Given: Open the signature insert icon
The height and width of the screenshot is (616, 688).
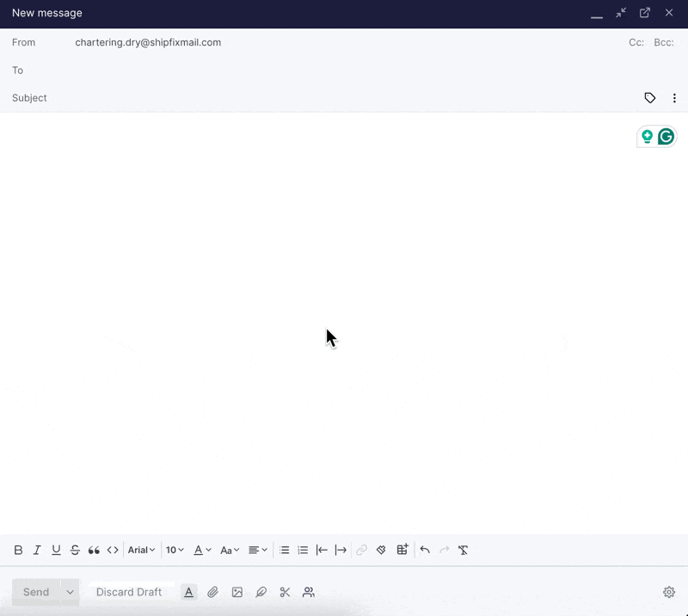Looking at the screenshot, I should [261, 592].
